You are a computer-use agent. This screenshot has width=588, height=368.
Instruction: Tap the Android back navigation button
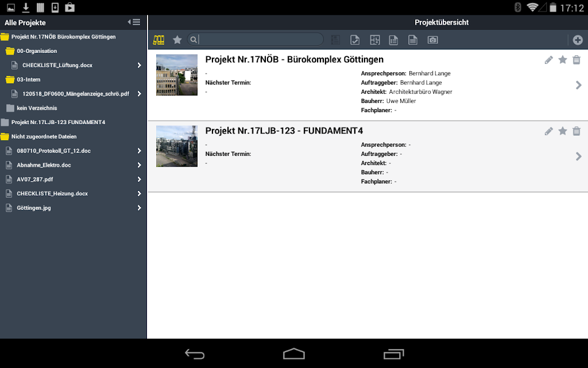pos(195,354)
